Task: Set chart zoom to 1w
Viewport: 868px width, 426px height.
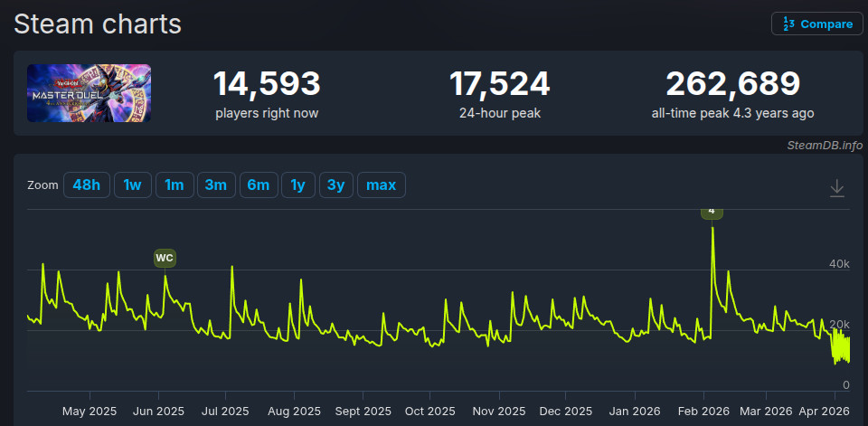Action: coord(132,185)
